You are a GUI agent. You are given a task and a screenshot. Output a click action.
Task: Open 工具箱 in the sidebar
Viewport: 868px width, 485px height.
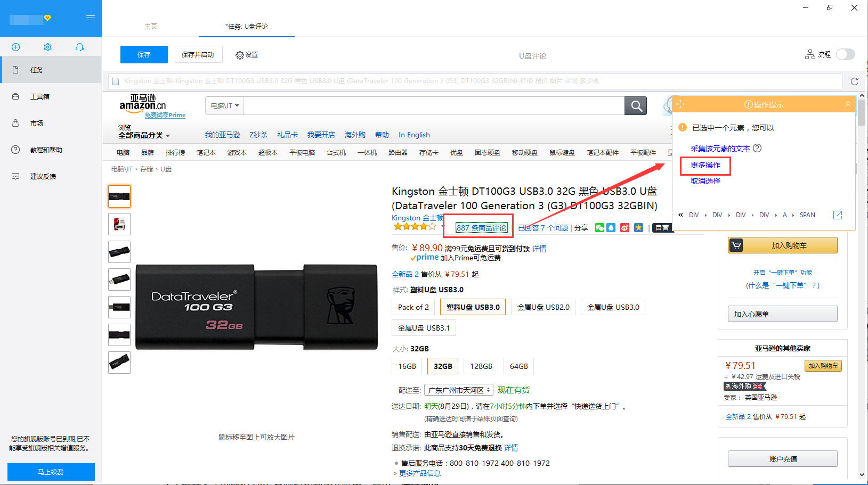[x=51, y=96]
